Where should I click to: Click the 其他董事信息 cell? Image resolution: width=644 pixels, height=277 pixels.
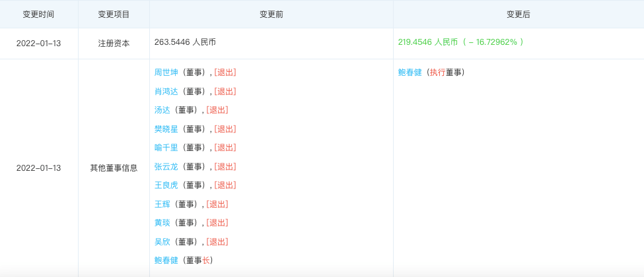(114, 168)
